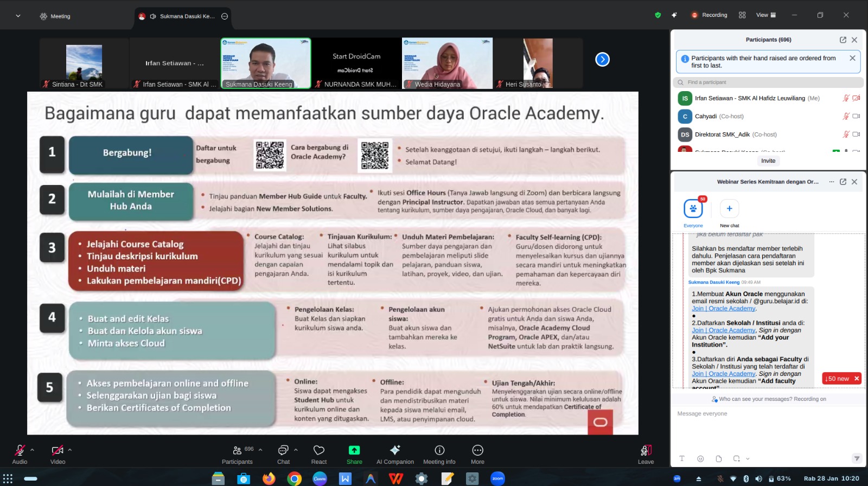Expand audio options arrow next to Audio
This screenshot has width=868, height=486.
33,450
